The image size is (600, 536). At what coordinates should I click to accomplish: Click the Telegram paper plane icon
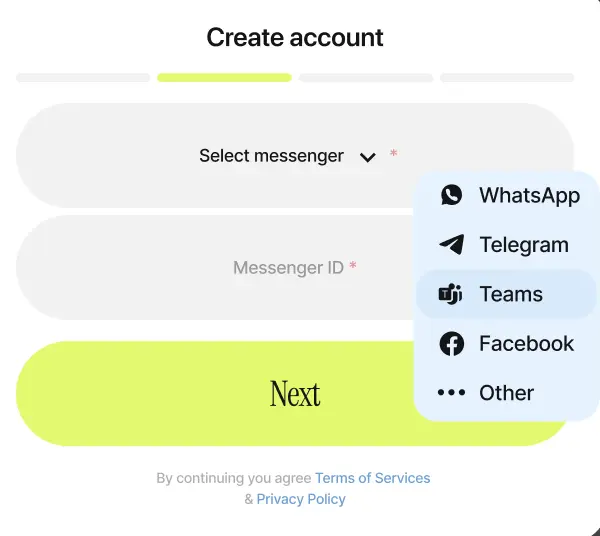(x=452, y=245)
